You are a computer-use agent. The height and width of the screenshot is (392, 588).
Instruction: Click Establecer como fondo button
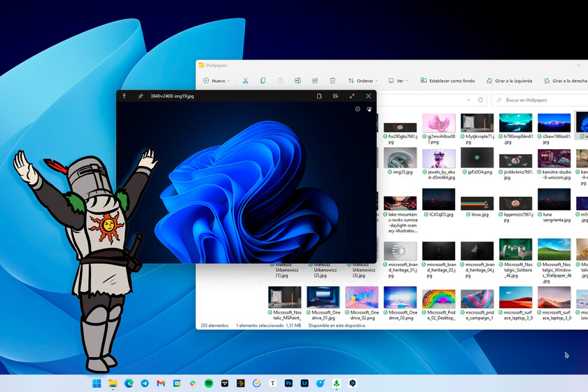[x=447, y=80]
